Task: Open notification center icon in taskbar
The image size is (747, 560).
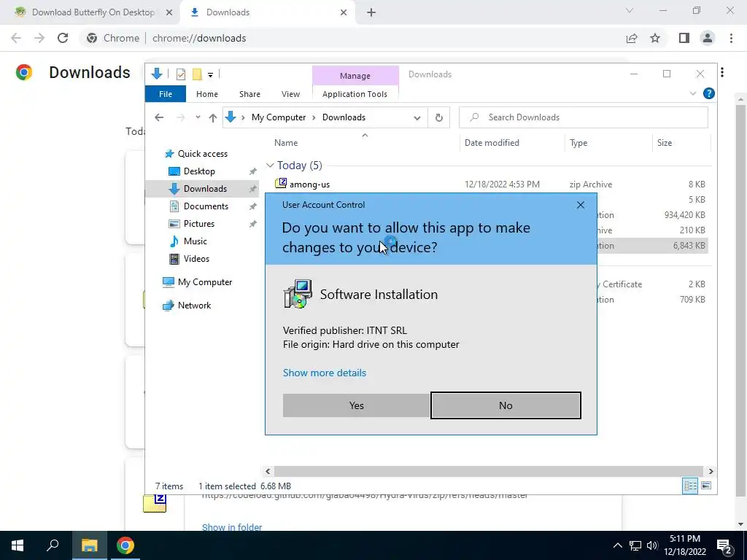Action: point(723,546)
